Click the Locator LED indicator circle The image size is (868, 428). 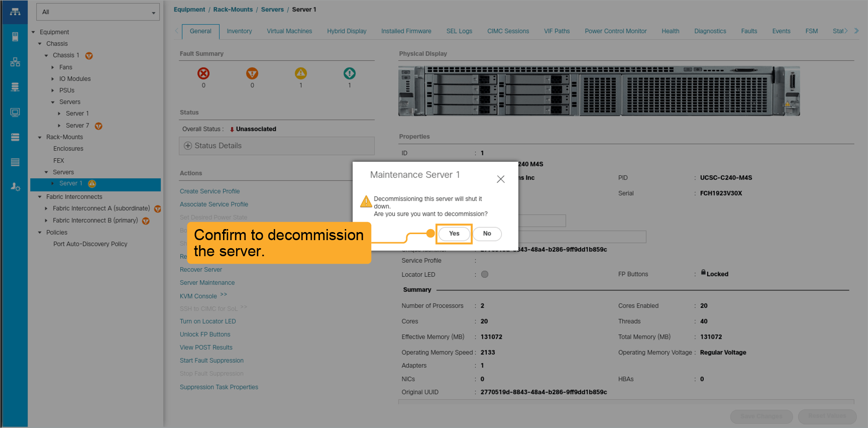485,274
